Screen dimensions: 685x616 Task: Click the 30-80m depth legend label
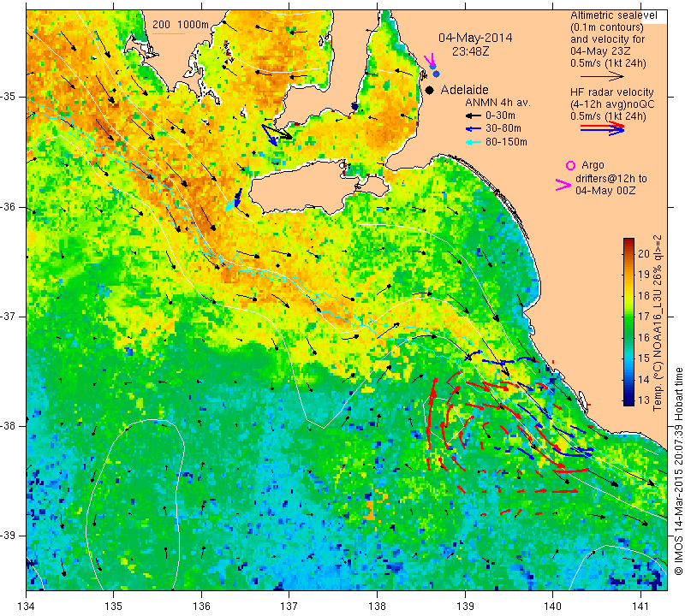click(503, 129)
